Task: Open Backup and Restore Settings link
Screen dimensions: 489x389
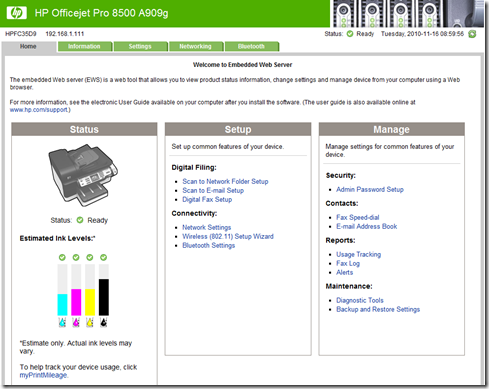Action: pyautogui.click(x=378, y=309)
